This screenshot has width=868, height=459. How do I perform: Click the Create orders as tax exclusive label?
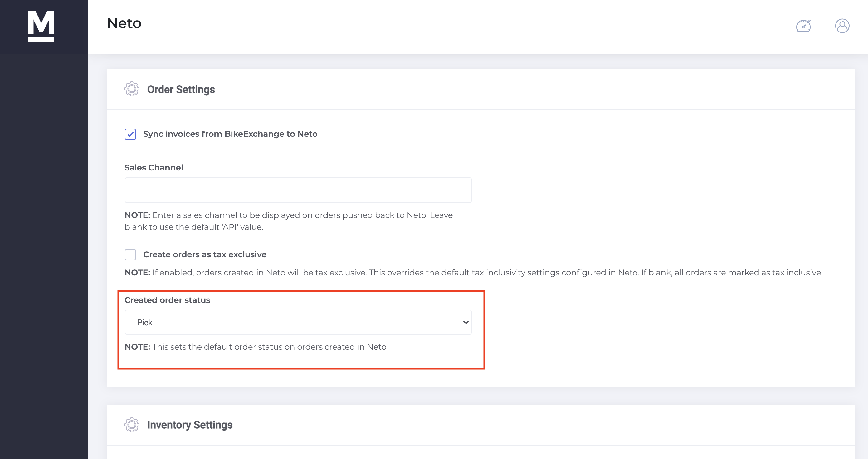(x=205, y=254)
